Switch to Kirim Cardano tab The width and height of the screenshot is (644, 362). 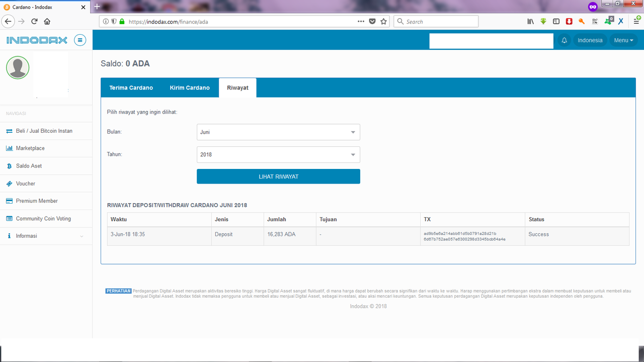190,87
